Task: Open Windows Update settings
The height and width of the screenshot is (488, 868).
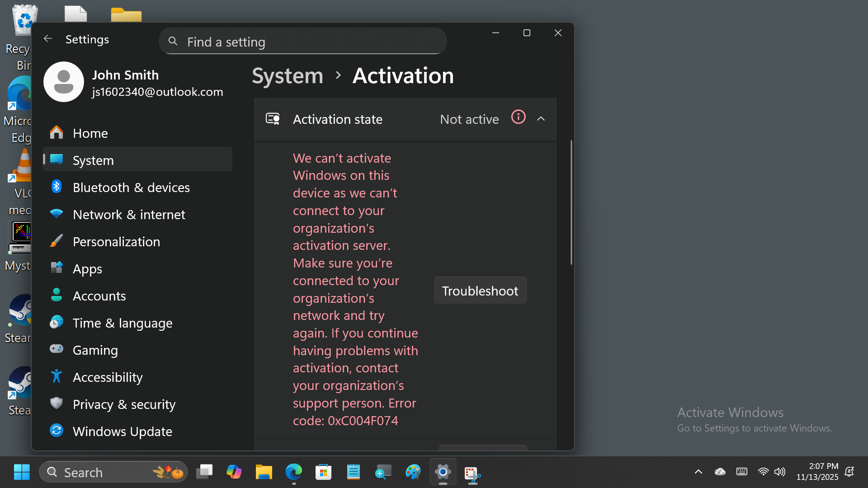Action: tap(122, 431)
